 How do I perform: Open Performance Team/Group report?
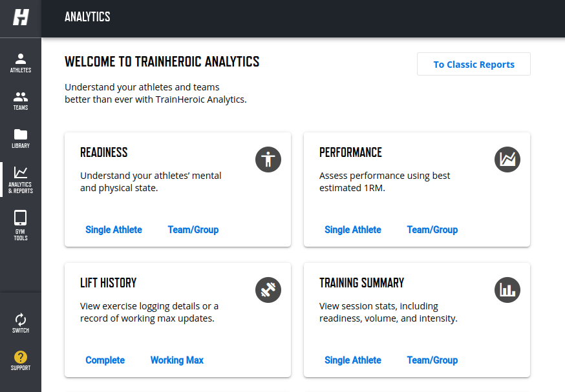point(432,230)
